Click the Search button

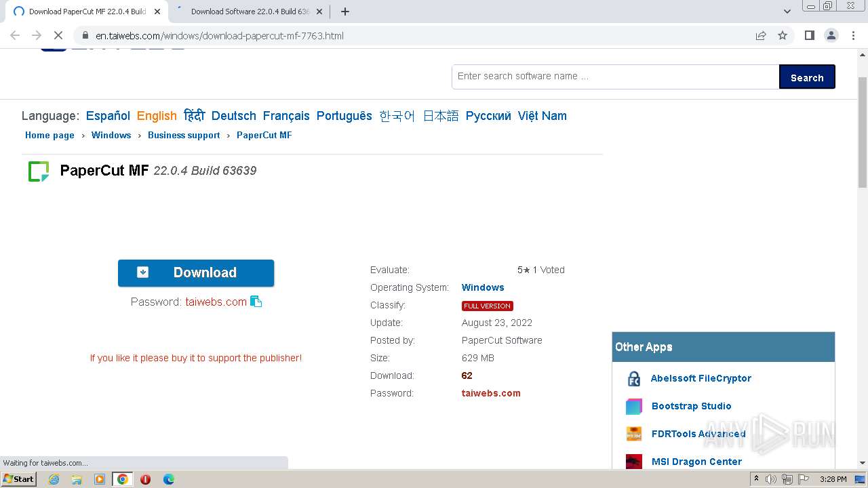pos(807,77)
